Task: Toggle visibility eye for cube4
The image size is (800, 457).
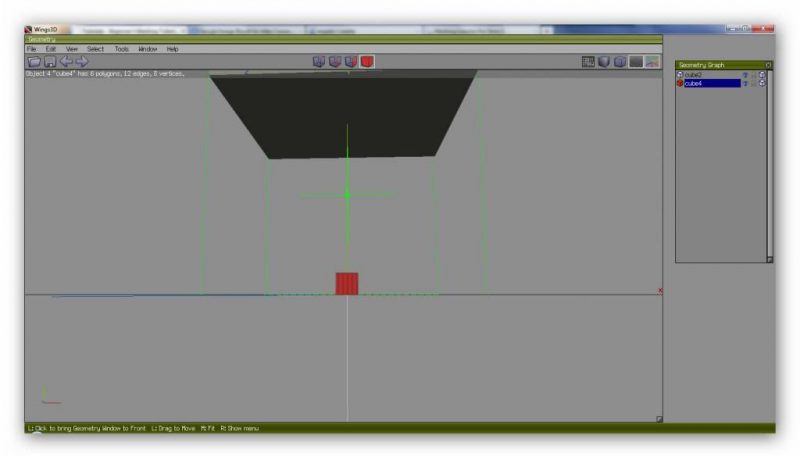Action: (745, 83)
